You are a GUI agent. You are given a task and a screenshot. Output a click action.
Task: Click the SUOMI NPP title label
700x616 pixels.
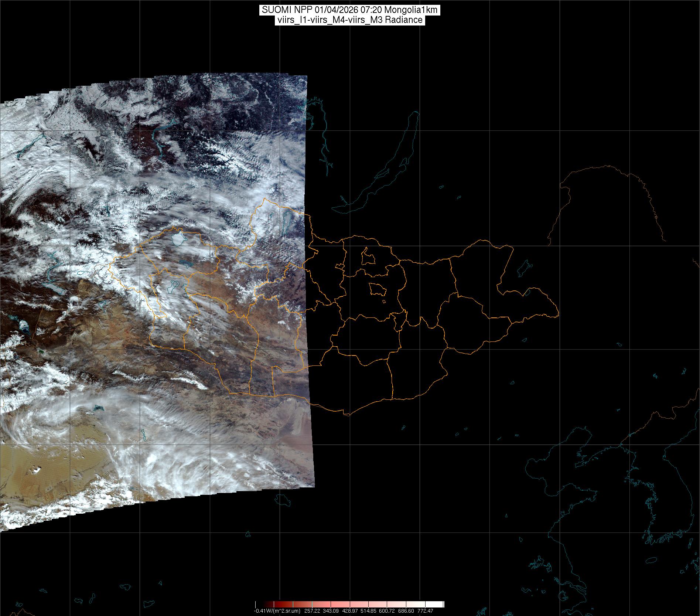[349, 10]
